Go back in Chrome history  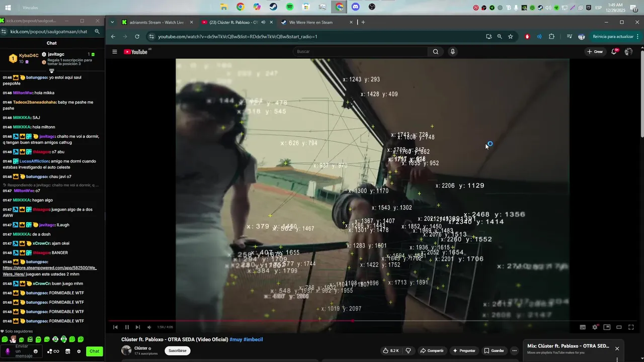[113, 36]
